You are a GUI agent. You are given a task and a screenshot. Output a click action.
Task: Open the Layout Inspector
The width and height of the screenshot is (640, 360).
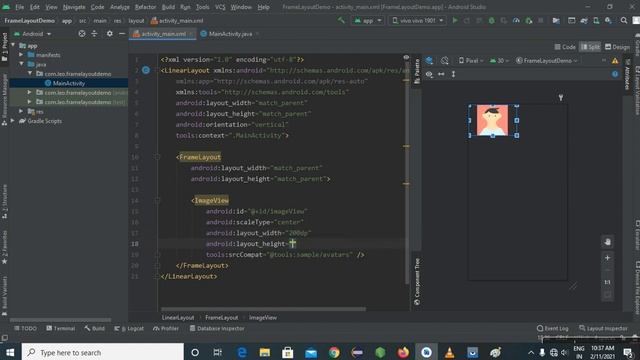(x=603, y=328)
